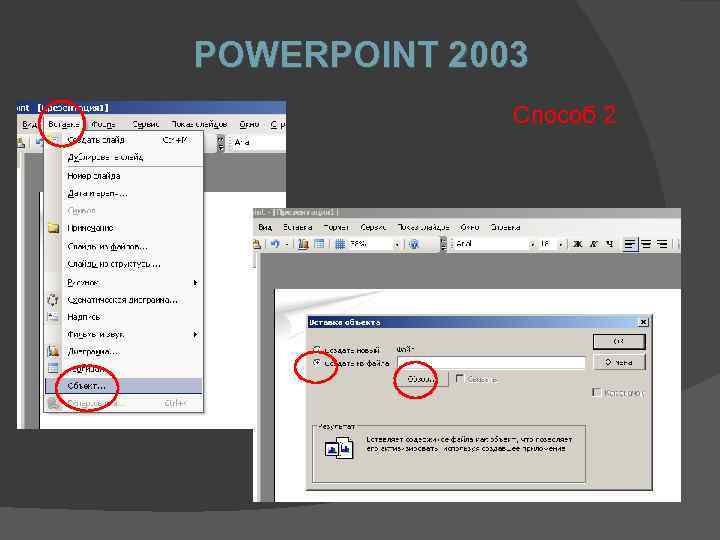Open Формат menu in right window
Viewport: 720px width, 540px height.
click(x=336, y=227)
